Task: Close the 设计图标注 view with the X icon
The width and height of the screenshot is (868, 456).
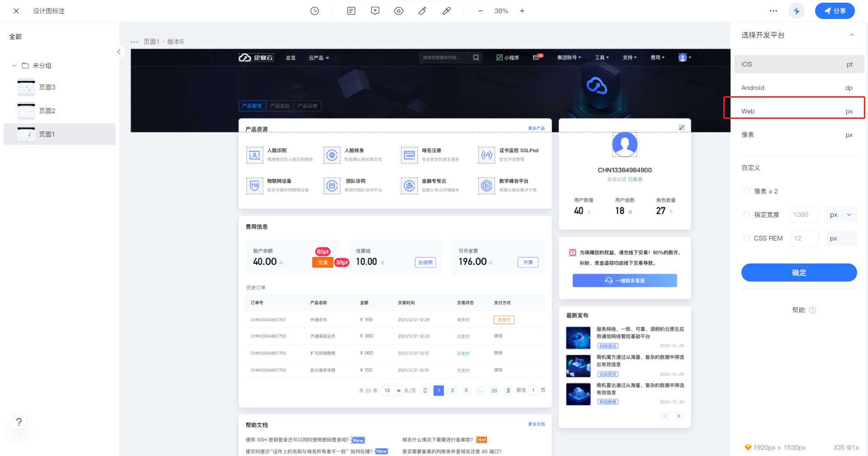Action: tap(16, 11)
